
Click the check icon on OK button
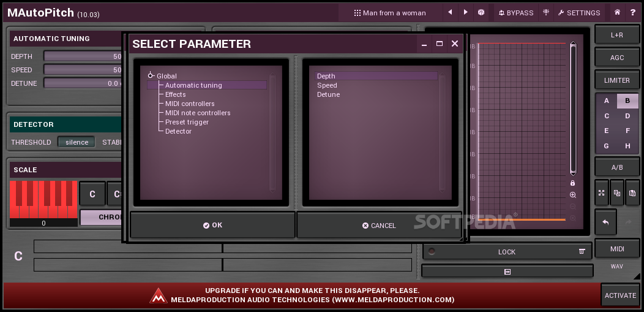click(x=206, y=225)
